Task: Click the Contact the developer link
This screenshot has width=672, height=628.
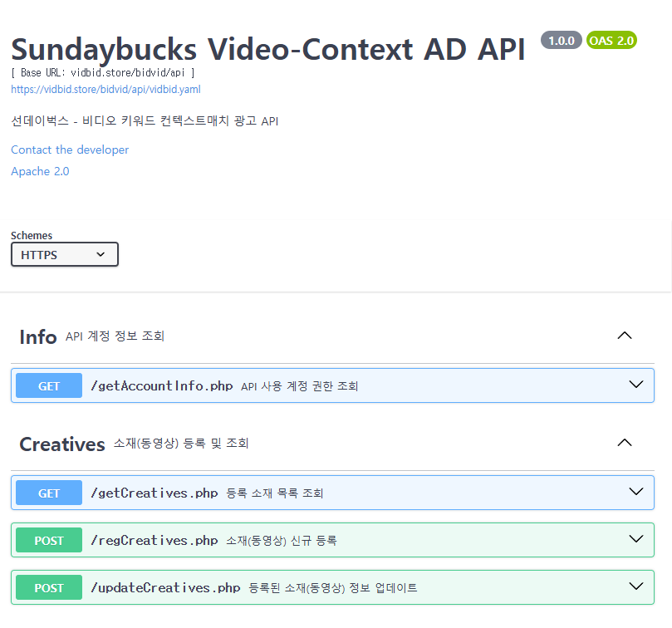Action: click(70, 150)
